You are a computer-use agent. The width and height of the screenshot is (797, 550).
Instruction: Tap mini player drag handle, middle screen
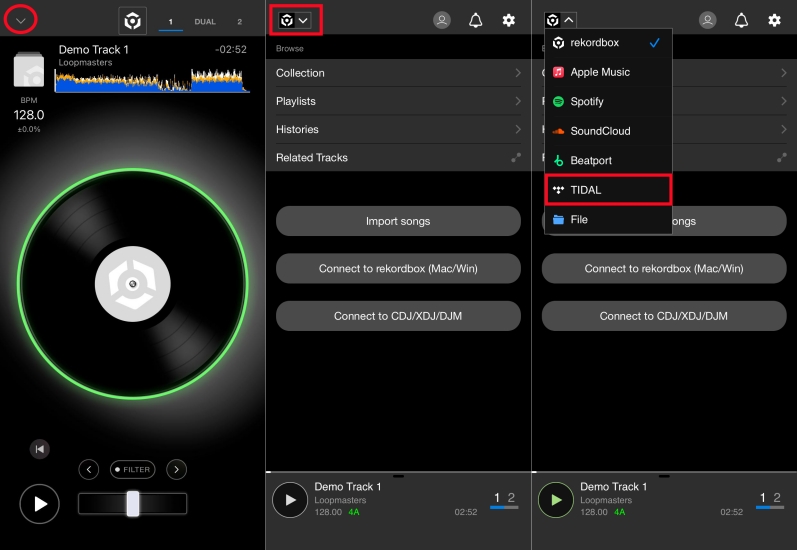click(x=398, y=476)
